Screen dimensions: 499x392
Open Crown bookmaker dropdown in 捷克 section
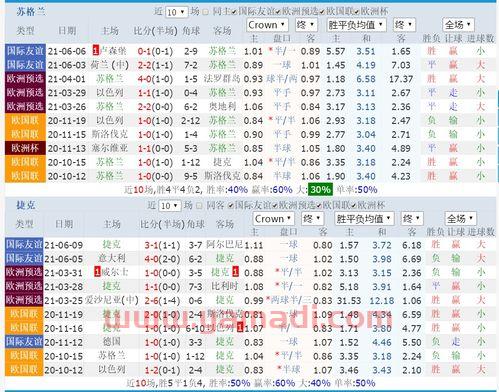coord(273,219)
